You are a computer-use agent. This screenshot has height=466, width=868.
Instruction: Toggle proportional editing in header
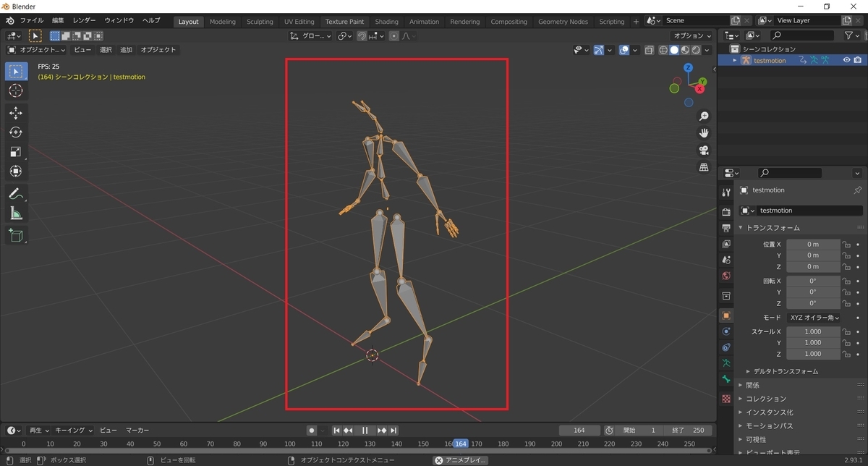tap(393, 35)
